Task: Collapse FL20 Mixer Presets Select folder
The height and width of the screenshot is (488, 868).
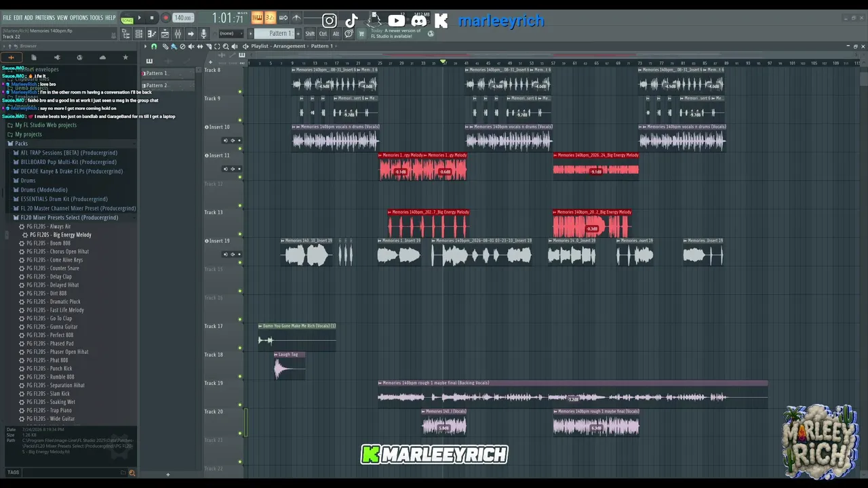Action: click(x=65, y=218)
